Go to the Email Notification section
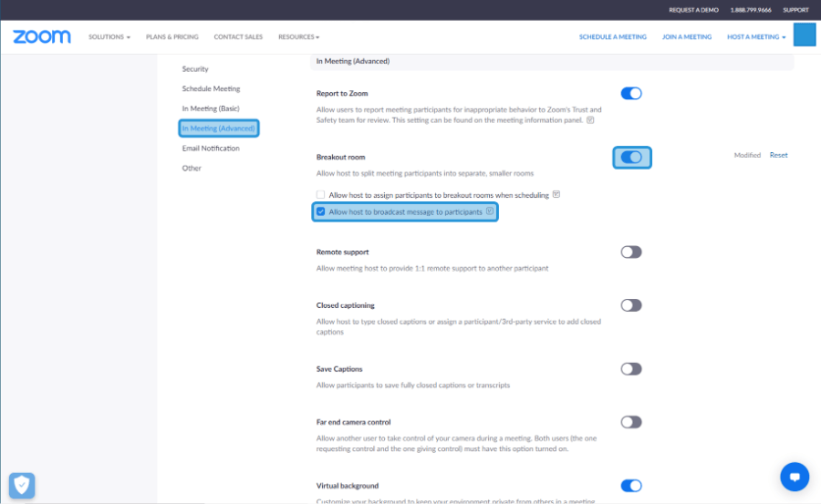 (211, 149)
